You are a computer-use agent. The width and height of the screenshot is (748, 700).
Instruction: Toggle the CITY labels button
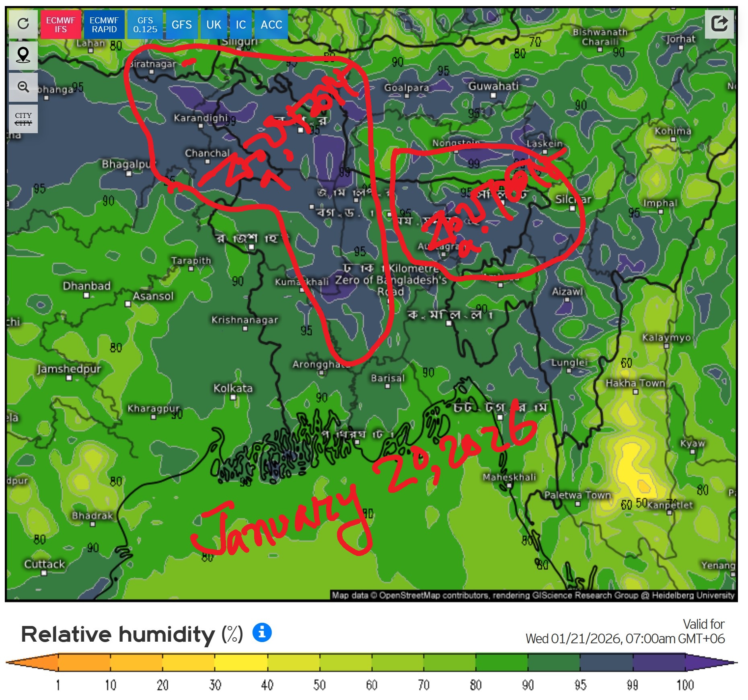point(23,119)
